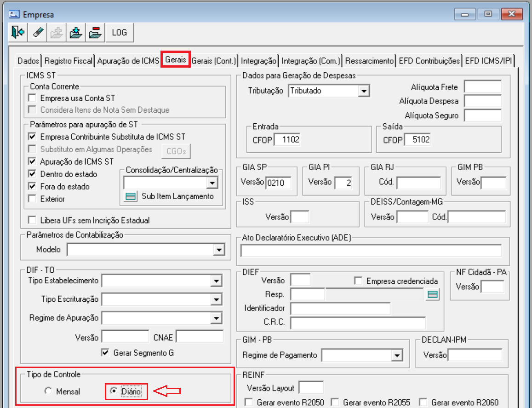Click the DEISS/Contagem-MG Cód. field
The width and height of the screenshot is (532, 408).
click(x=477, y=217)
